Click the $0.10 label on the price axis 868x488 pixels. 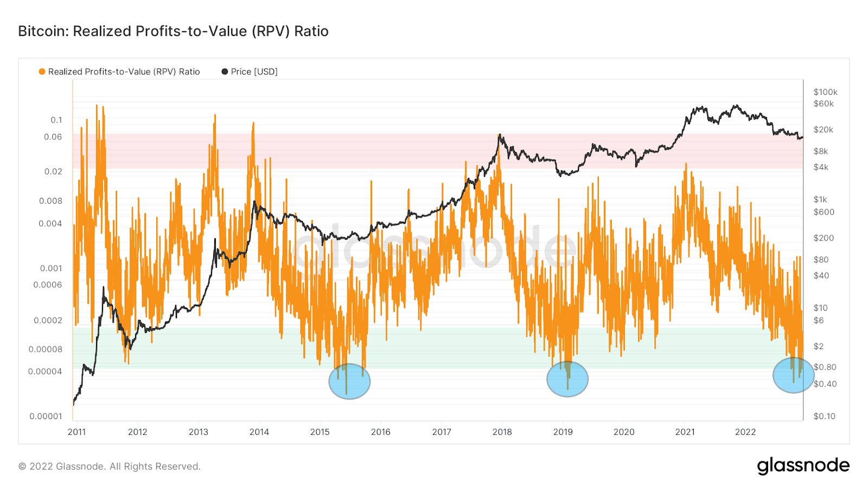click(825, 416)
